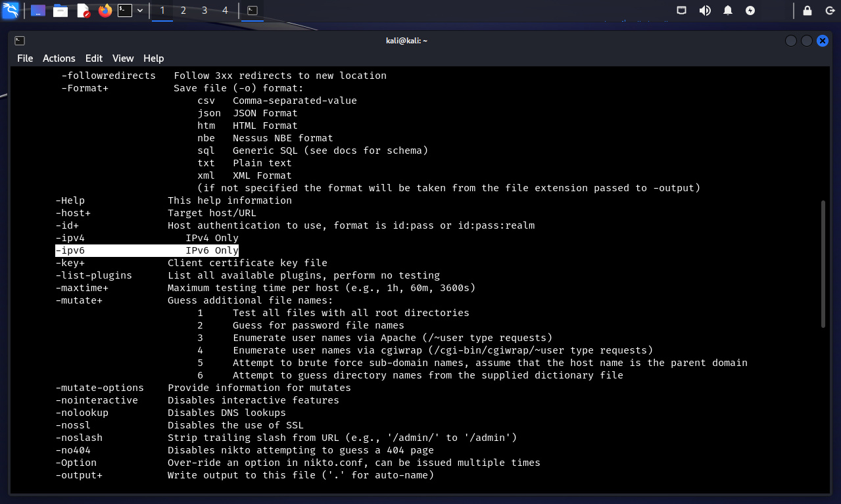The height and width of the screenshot is (504, 841).
Task: Launch Firefox from the top panel
Action: 105,11
